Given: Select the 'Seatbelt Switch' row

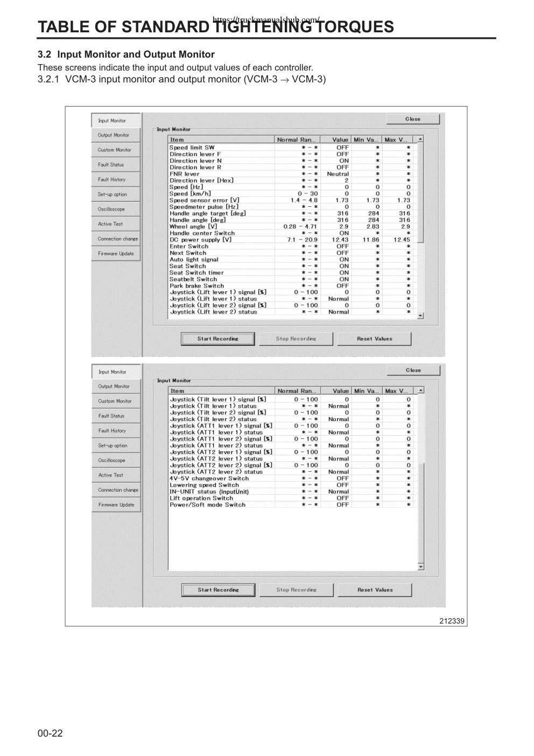Looking at the screenshot, I should pyautogui.click(x=292, y=279).
